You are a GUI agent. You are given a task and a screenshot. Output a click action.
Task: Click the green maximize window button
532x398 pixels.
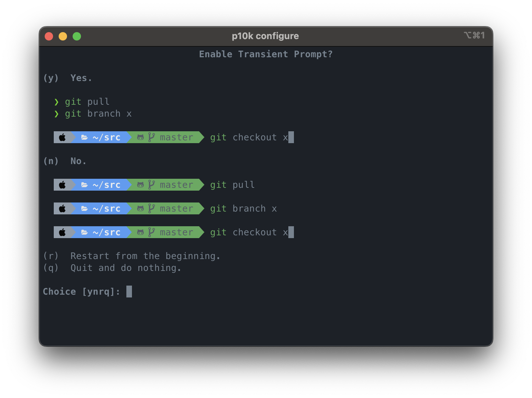click(x=77, y=36)
